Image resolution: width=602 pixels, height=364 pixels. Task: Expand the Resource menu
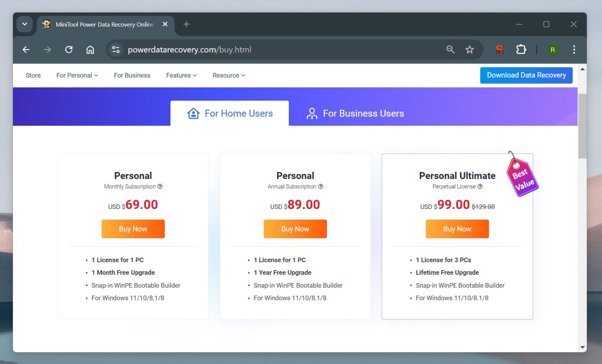click(x=228, y=75)
